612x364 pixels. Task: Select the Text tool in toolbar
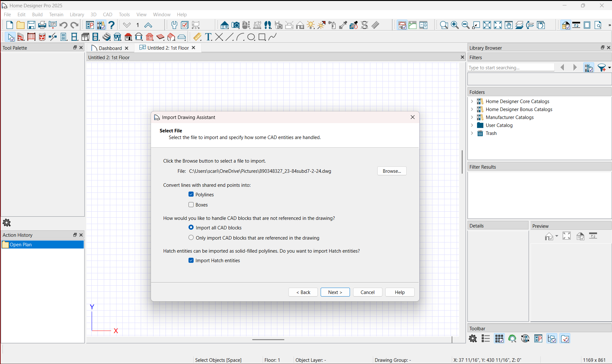click(x=208, y=37)
